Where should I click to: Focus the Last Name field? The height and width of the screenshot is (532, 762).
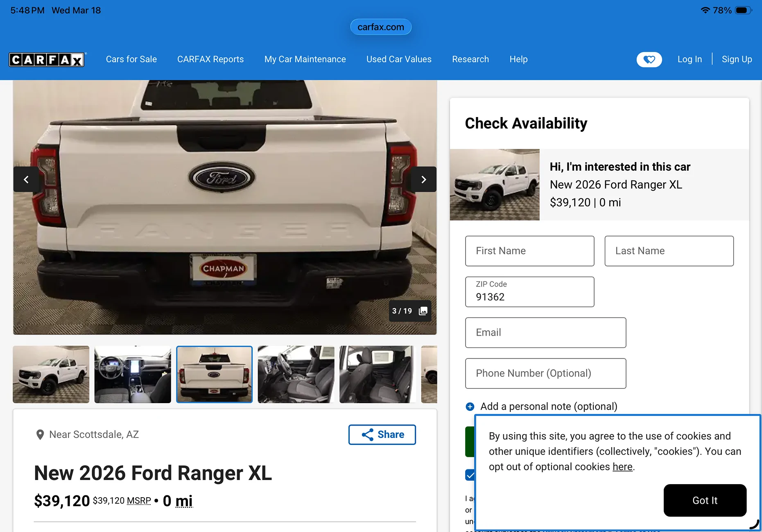(669, 251)
